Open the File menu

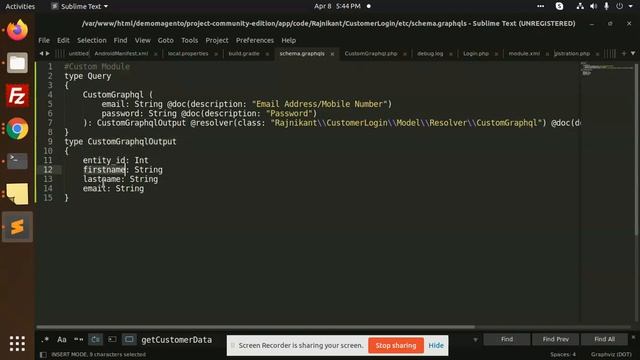point(44,40)
